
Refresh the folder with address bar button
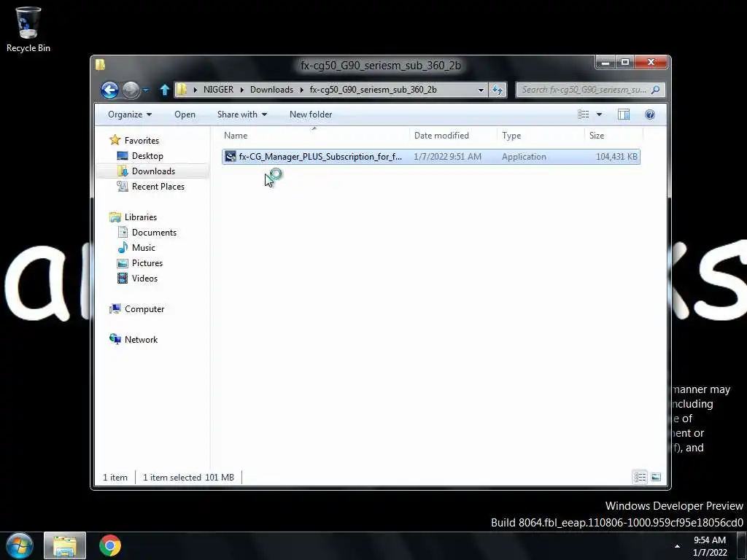(498, 90)
